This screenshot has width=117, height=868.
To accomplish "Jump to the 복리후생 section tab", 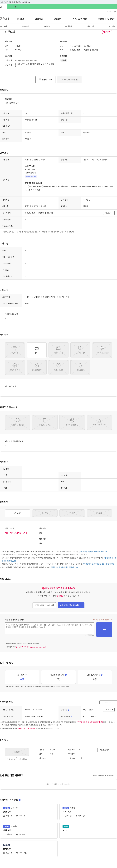I will coord(69,26).
